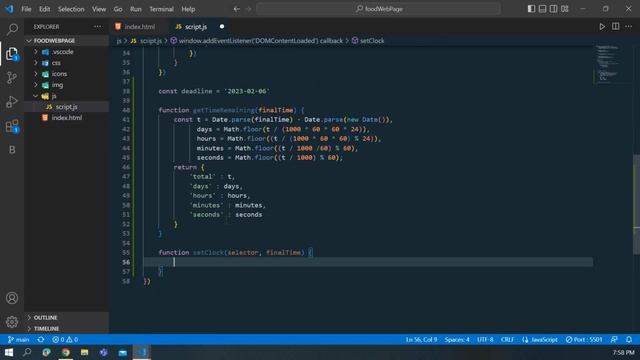The width and height of the screenshot is (640, 360).
Task: Open the Selection menu
Action: click(71, 9)
